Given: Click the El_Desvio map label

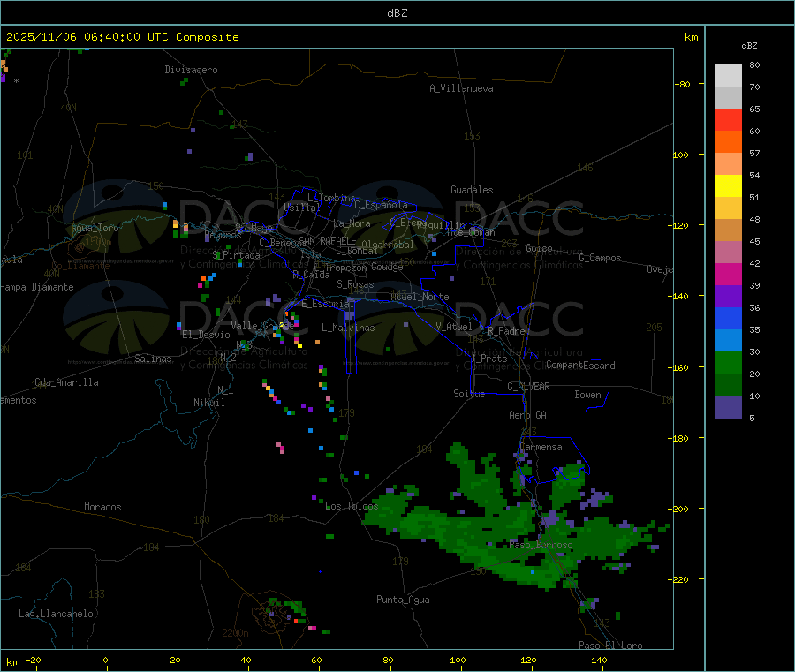Looking at the screenshot, I should (x=206, y=335).
